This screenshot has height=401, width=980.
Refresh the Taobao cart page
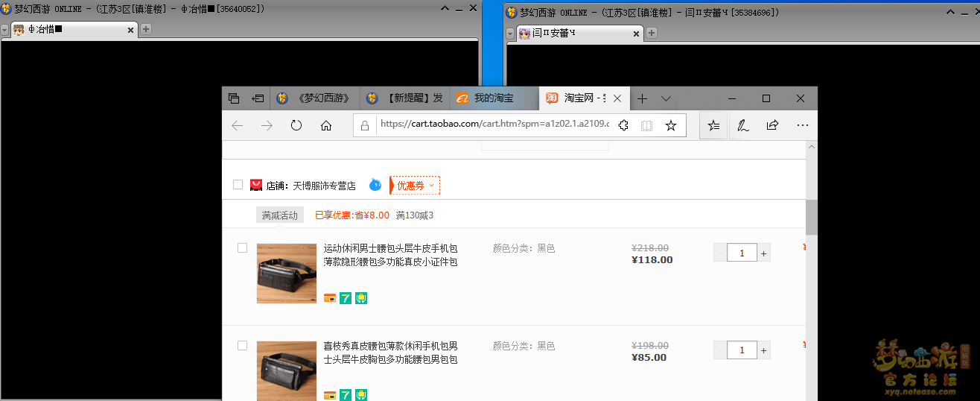[x=296, y=126]
